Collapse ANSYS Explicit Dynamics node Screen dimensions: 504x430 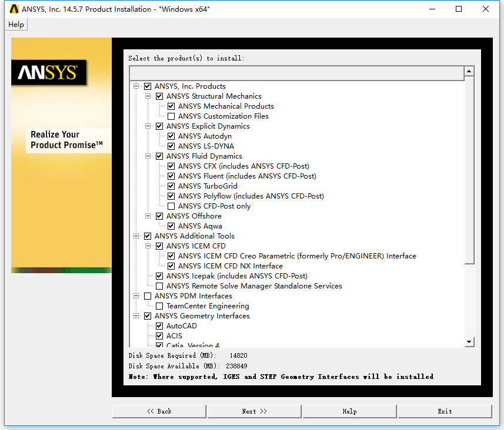[x=148, y=126]
